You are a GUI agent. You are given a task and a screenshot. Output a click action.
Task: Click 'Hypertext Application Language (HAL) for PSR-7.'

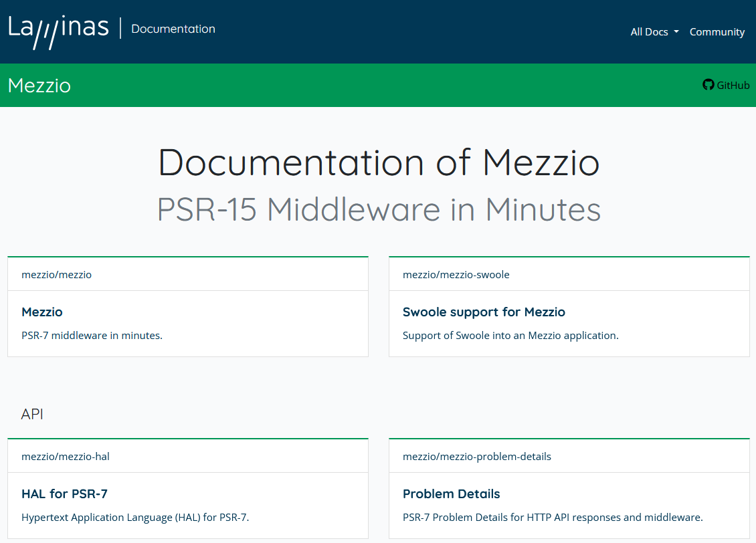pos(136,518)
